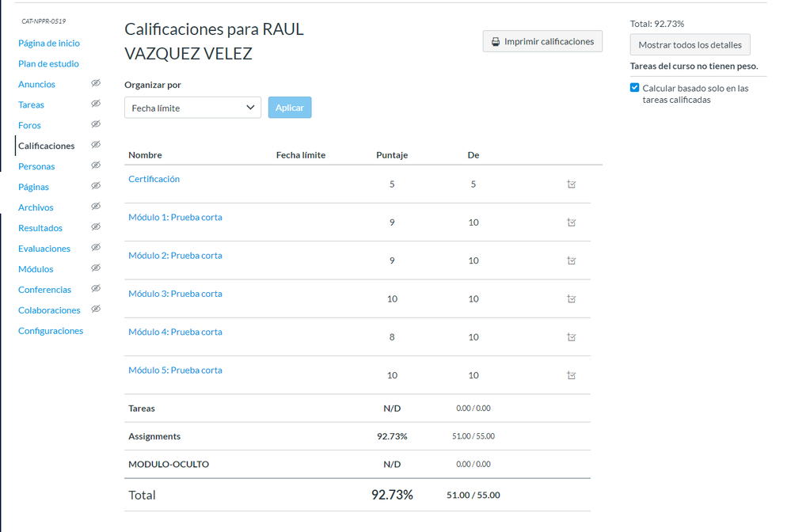The image size is (791, 532).
Task: Uncheck Calcular basado solo en tareas calificadas
Action: pos(634,88)
